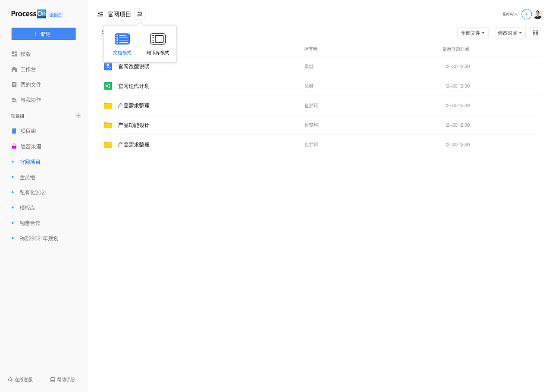Select 知识库模式 knowledge base mode
Screen dimensions: 552x392
coord(158,44)
